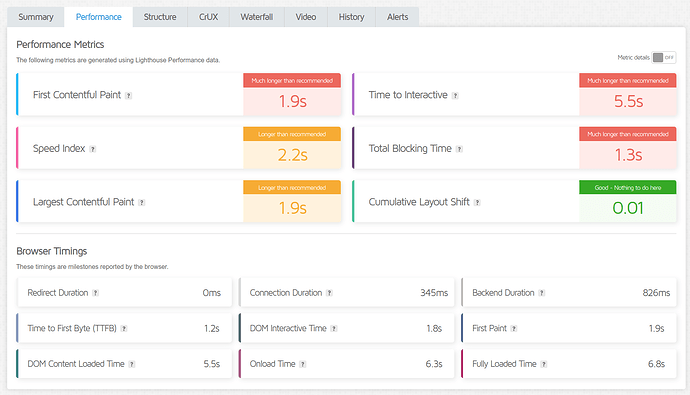Viewport: 690px width, 395px height.
Task: Click question icon next to Time to Interactive
Action: 455,95
